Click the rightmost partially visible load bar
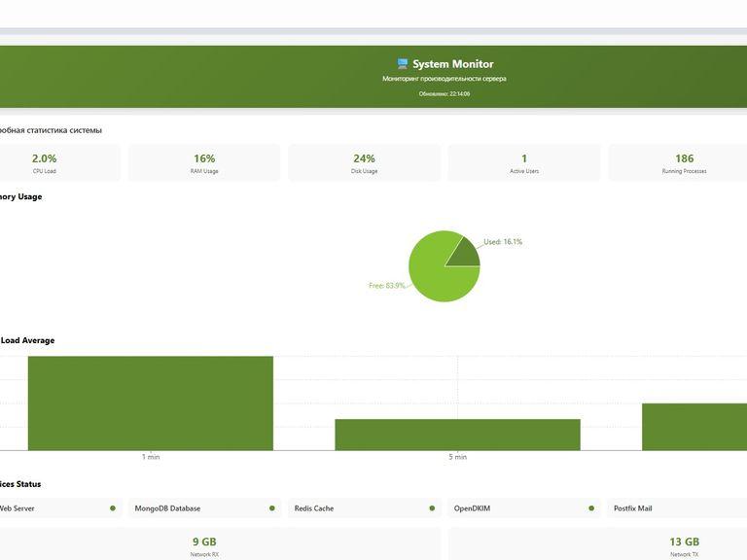The image size is (747, 560). [694, 427]
